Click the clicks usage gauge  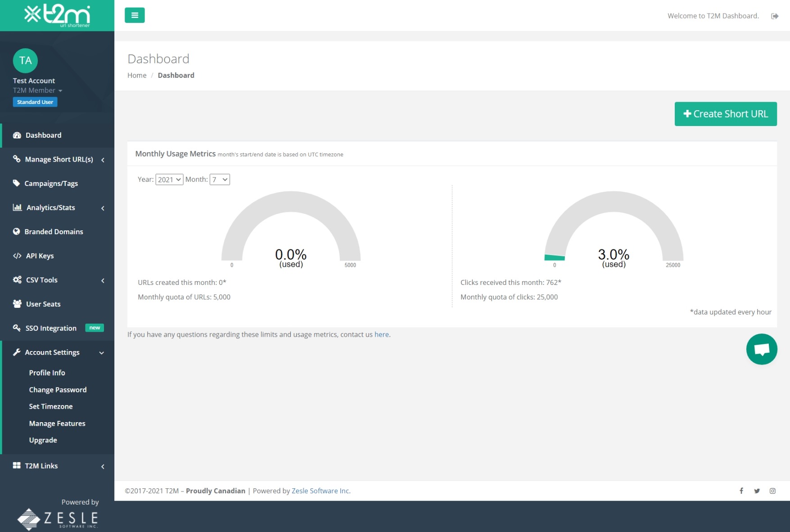pos(614,230)
